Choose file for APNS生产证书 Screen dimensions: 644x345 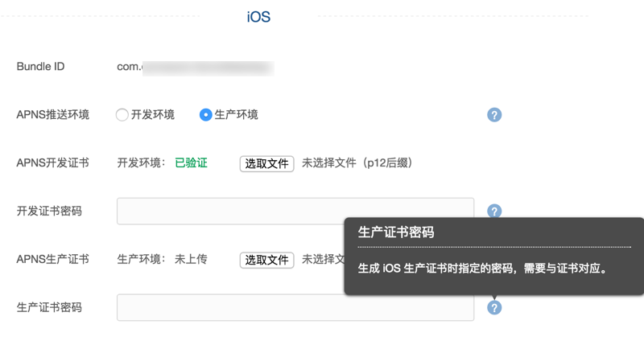pyautogui.click(x=266, y=260)
